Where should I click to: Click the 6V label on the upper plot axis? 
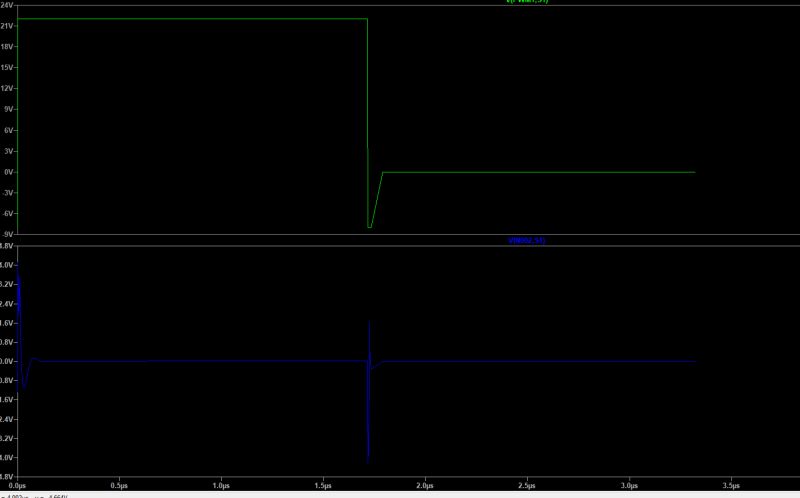click(9, 130)
